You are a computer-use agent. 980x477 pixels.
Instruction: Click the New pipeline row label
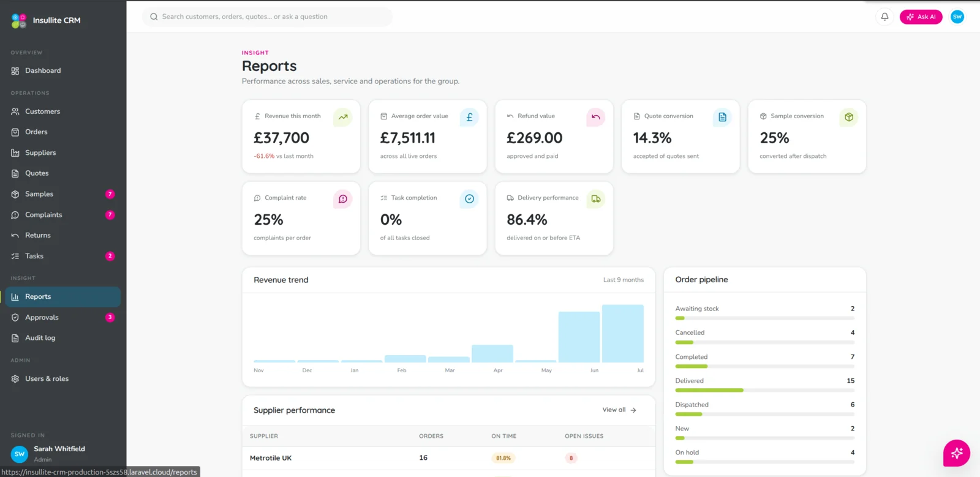tap(682, 429)
